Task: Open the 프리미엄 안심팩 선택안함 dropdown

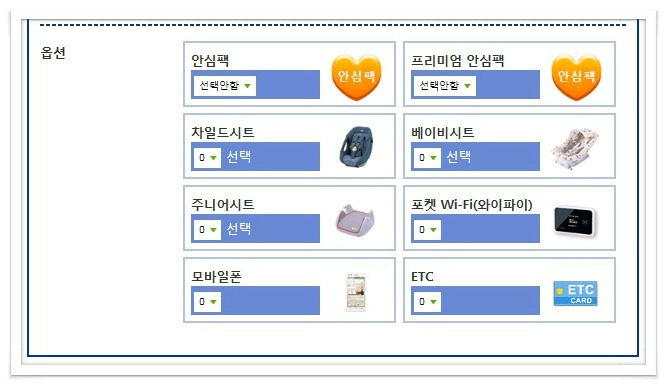Action: [445, 86]
